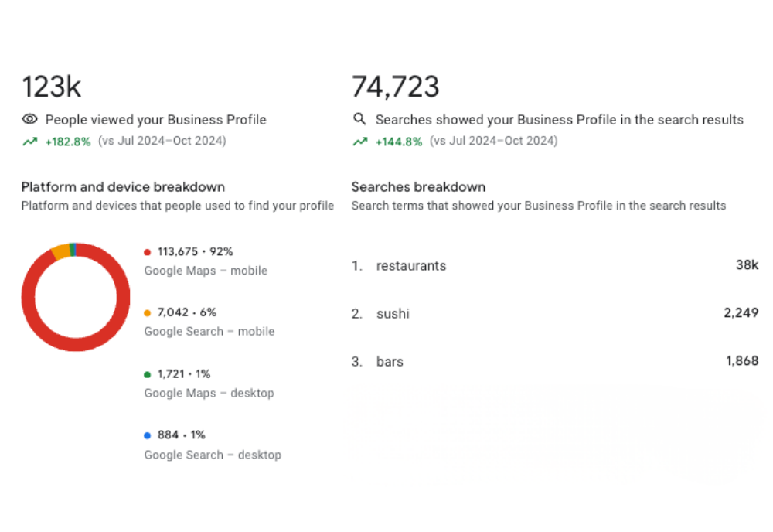Screen dimensions: 773x532
Task: Select the orange Google Search mobile legend dot
Action: pyautogui.click(x=147, y=312)
